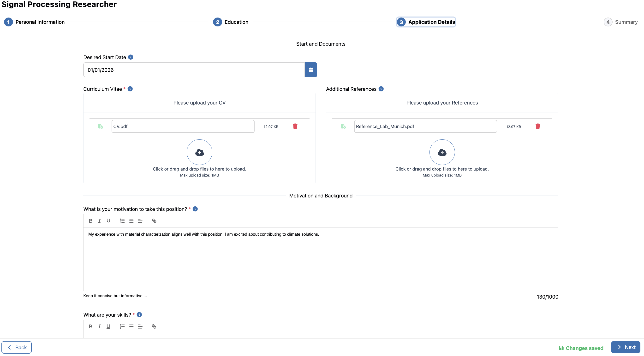Image resolution: width=644 pixels, height=356 pixels.
Task: Open the calendar date picker
Action: [x=311, y=70]
